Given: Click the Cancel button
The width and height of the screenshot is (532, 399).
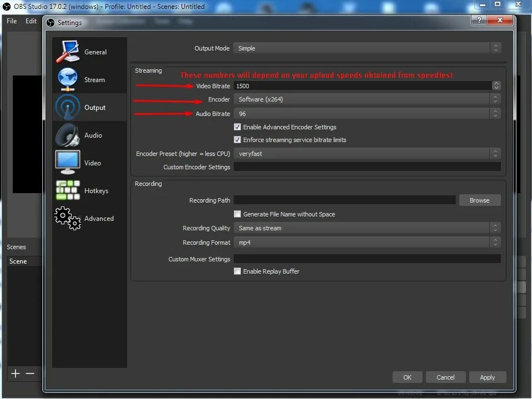Looking at the screenshot, I should (x=445, y=377).
